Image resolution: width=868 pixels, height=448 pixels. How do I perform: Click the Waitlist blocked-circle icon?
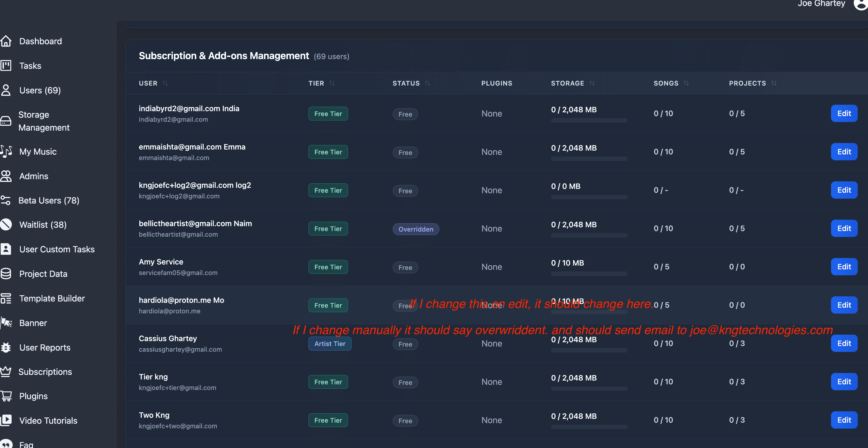6,225
